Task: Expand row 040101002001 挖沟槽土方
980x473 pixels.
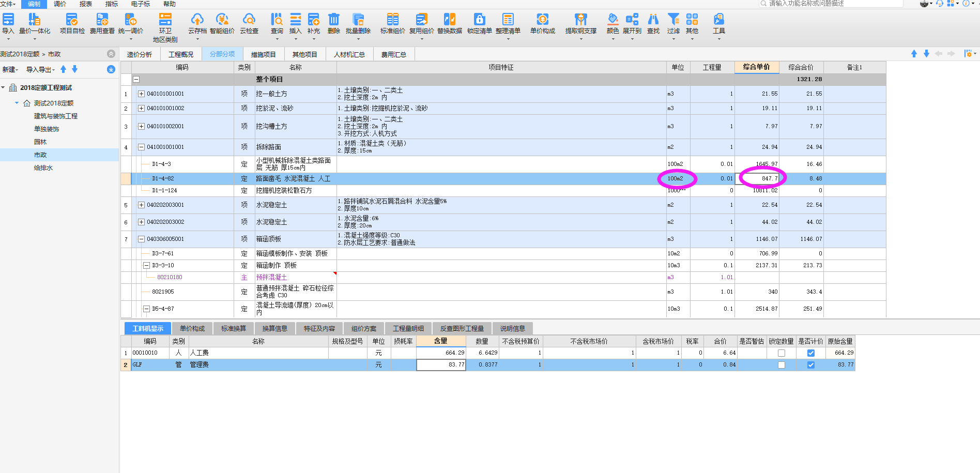Action: 141,127
